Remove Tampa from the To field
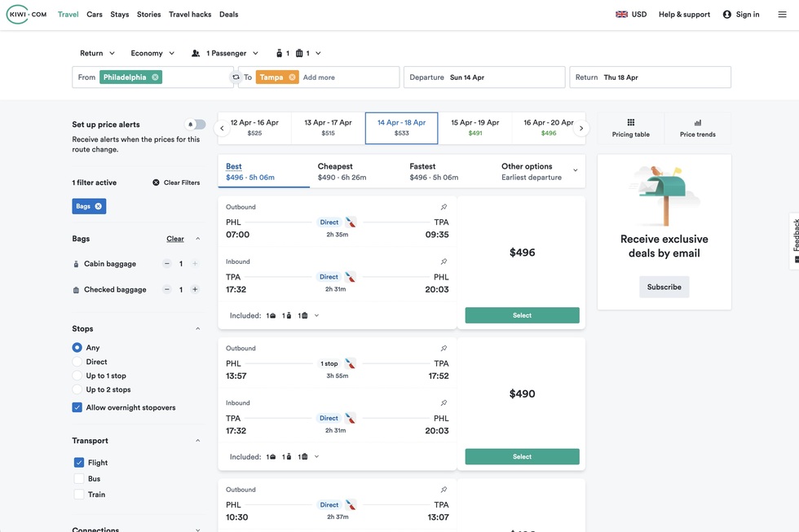The width and height of the screenshot is (799, 532). [292, 77]
